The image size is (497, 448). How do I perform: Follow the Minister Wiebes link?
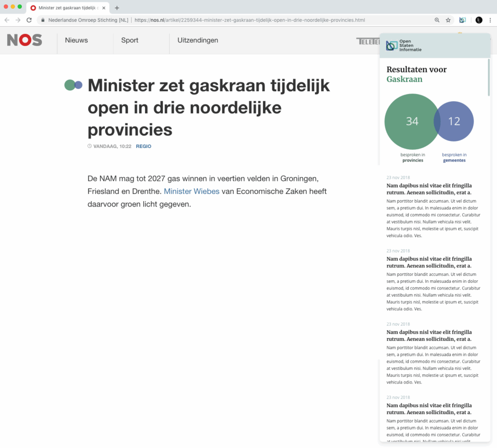(192, 192)
